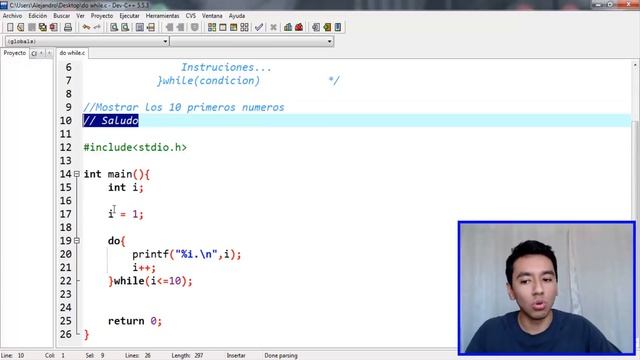Switch to the Proyecto side panel tab
The image size is (640, 360).
click(x=15, y=53)
